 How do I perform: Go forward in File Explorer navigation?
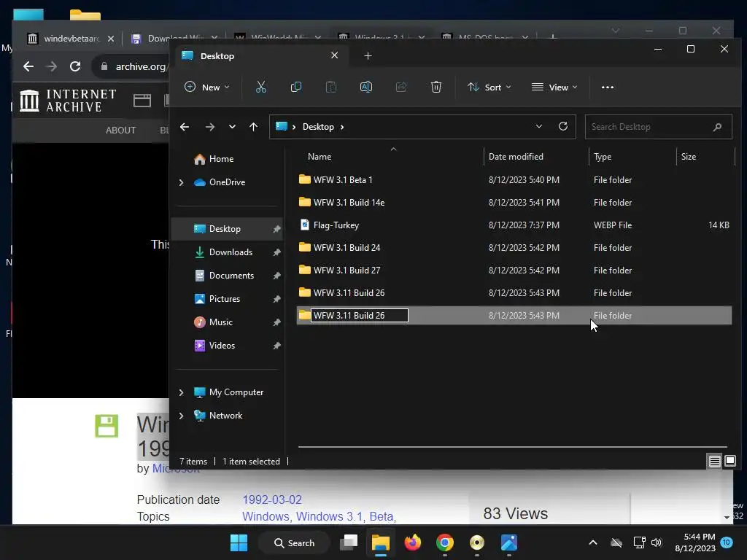tap(209, 127)
